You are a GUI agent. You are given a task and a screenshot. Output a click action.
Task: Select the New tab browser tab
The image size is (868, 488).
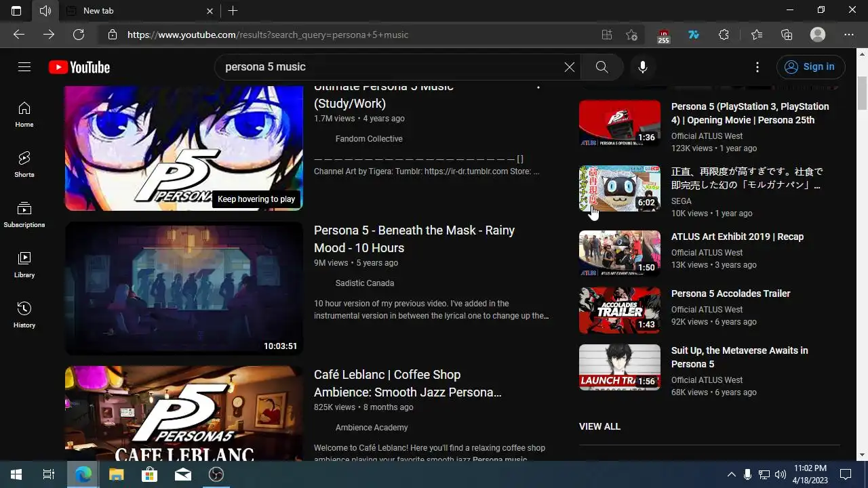[x=139, y=11]
